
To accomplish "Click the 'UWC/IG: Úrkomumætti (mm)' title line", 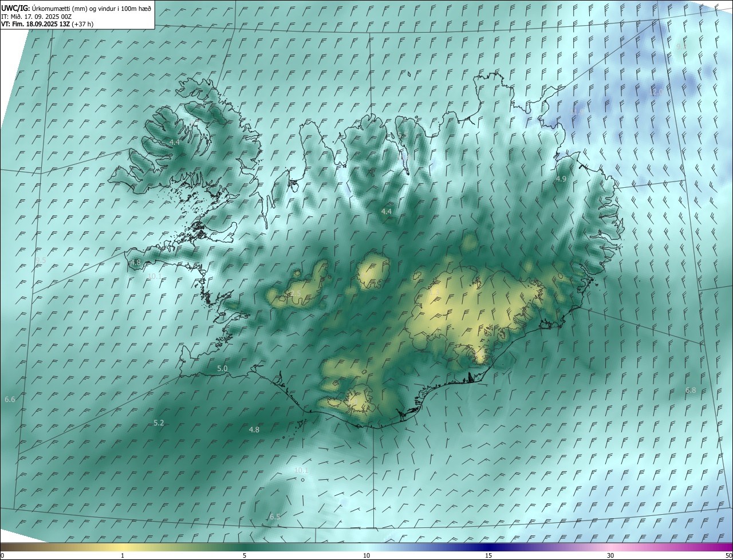I will click(77, 7).
